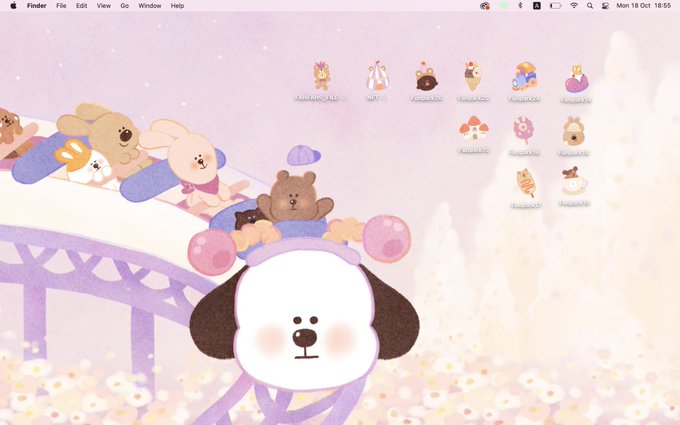Select the corn dog bear desktop icon
The height and width of the screenshot is (425, 680).
[x=526, y=183]
